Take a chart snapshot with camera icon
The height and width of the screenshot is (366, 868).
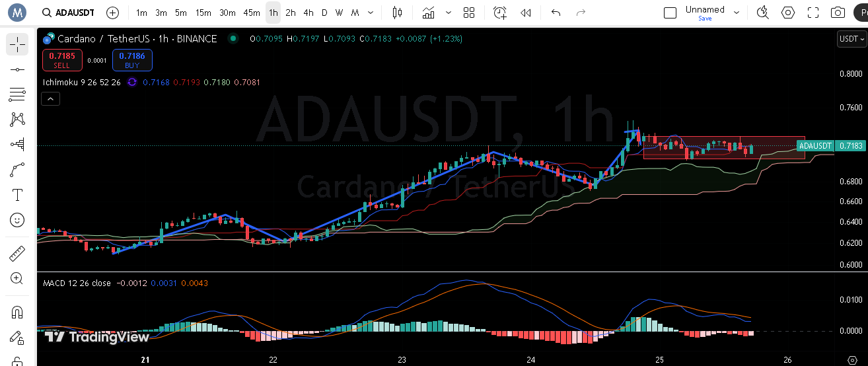tap(838, 13)
